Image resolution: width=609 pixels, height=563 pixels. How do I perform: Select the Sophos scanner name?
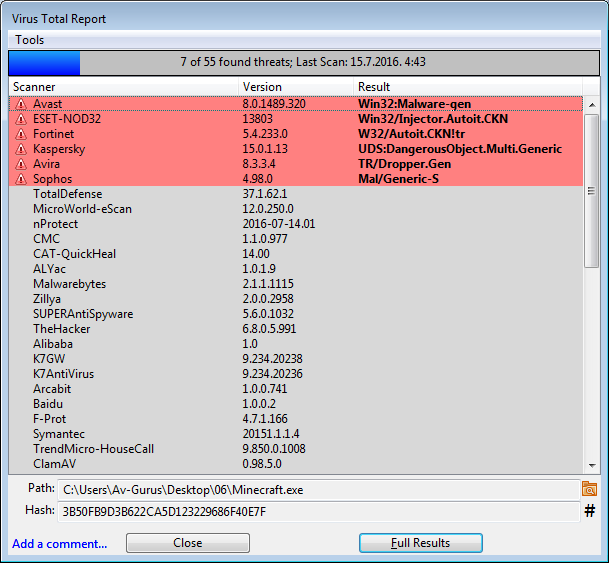pyautogui.click(x=52, y=179)
